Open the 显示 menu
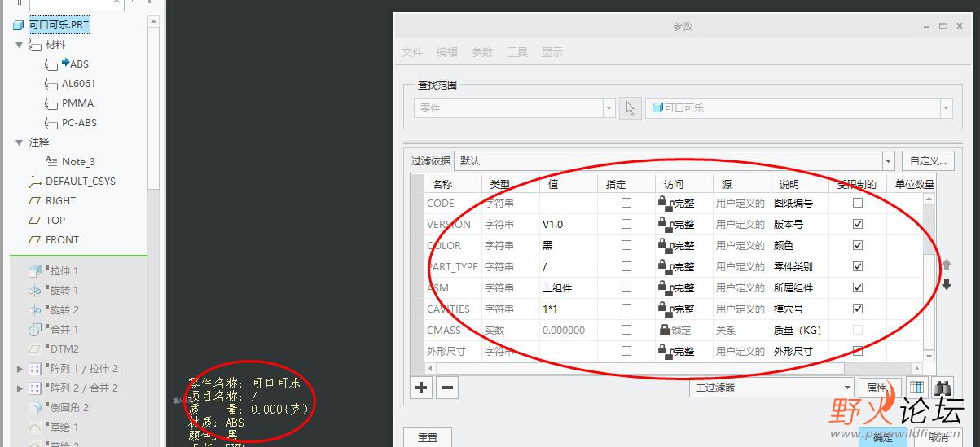Viewport: 980px width, 447px height. [552, 52]
